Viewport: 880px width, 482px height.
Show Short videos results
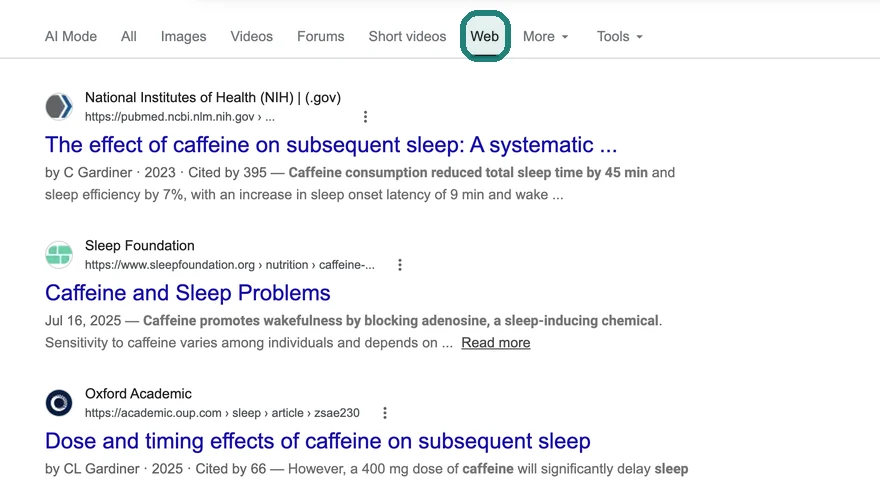coord(407,36)
